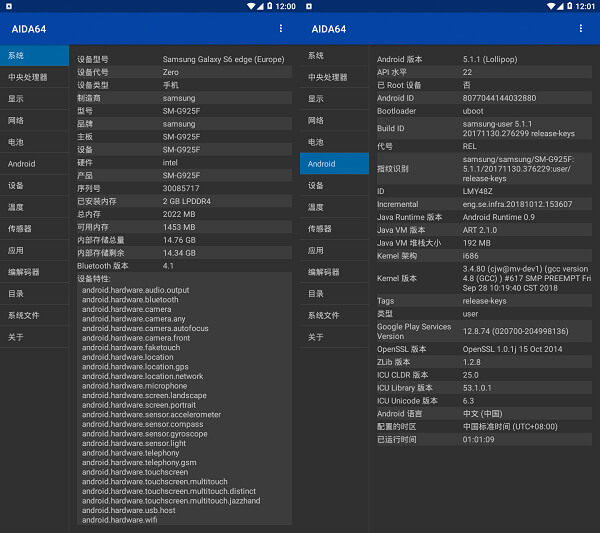
Task: Tap the 总内存 2022 MB row
Action: pyautogui.click(x=184, y=214)
